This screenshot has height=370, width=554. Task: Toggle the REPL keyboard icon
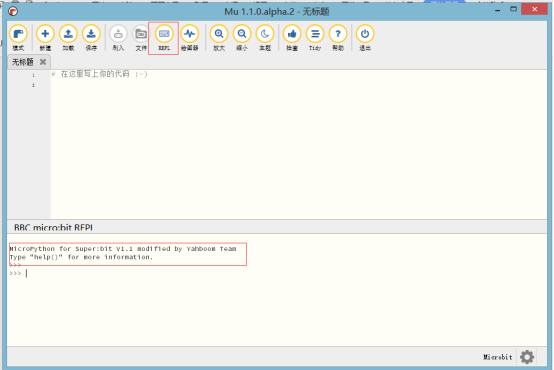pos(164,34)
